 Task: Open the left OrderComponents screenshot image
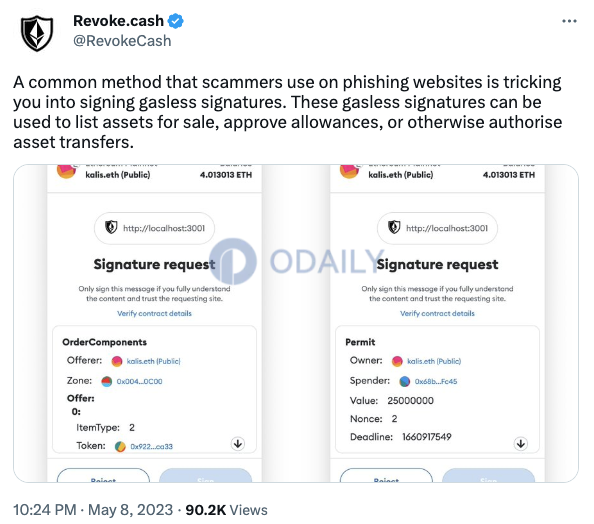[x=154, y=323]
